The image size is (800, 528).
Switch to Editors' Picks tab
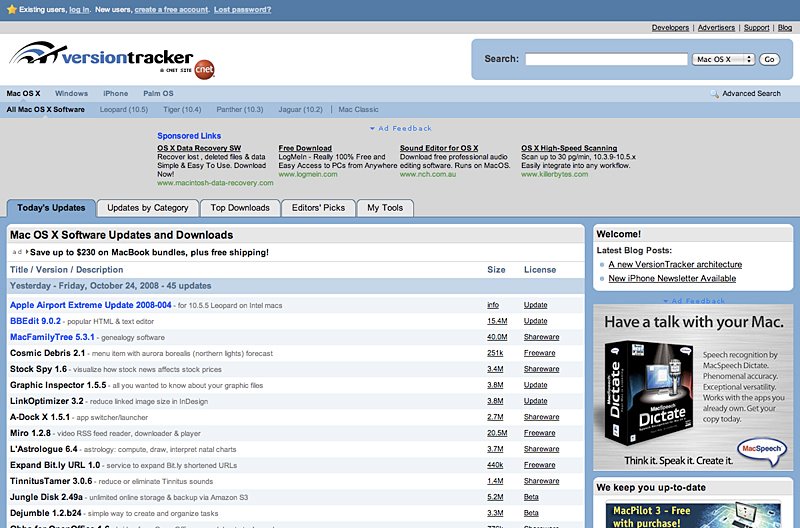click(318, 208)
